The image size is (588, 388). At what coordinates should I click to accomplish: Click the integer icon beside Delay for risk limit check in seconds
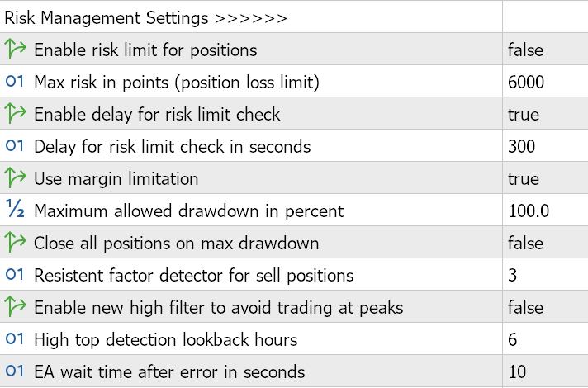click(x=15, y=146)
